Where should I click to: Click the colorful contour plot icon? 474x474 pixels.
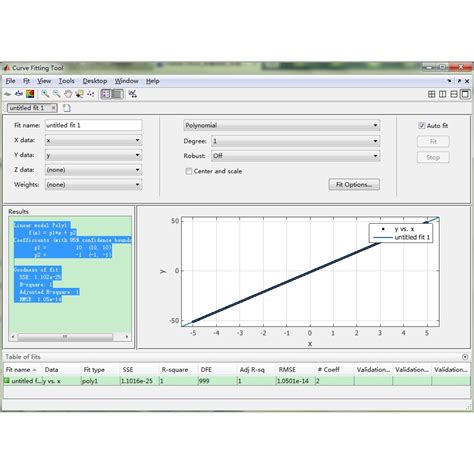click(30, 94)
